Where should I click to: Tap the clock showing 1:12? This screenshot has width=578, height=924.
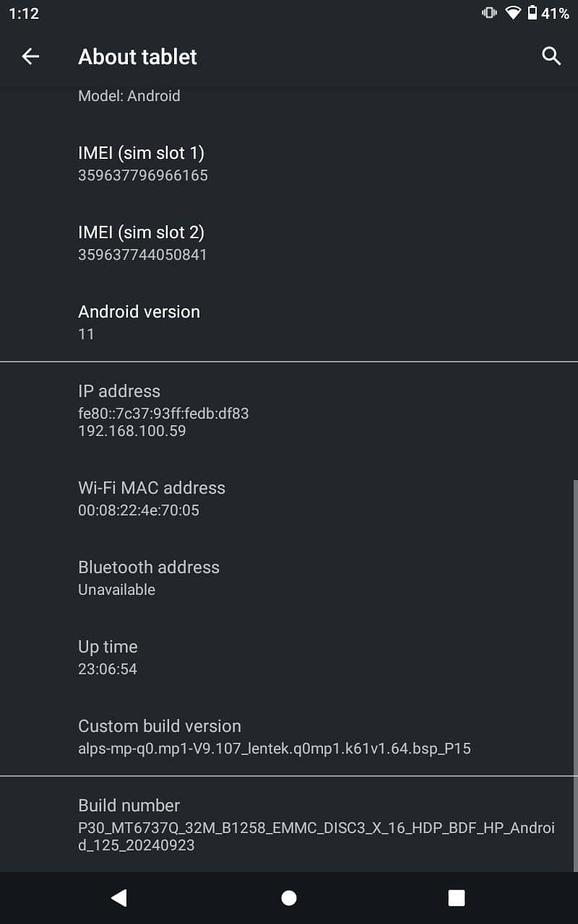click(24, 12)
